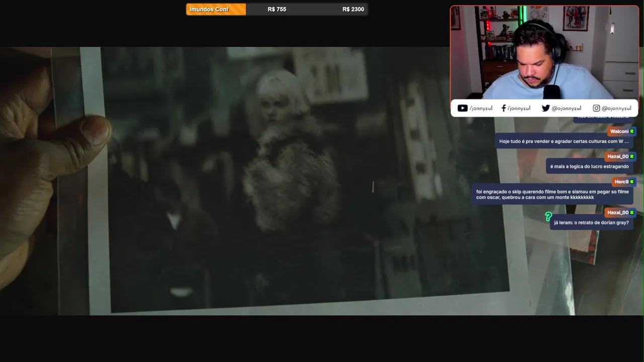Click the green Kick badge next to Herc9
644x362 pixels.
click(632, 182)
